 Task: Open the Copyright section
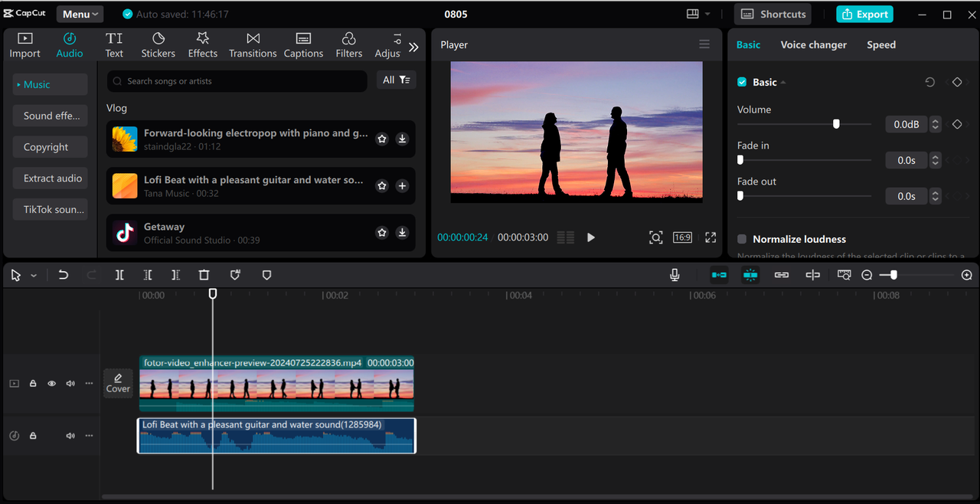point(50,147)
